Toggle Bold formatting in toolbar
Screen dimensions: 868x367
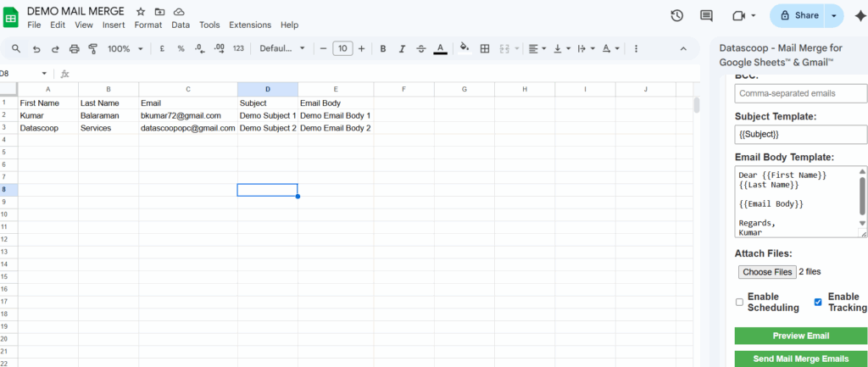point(383,49)
